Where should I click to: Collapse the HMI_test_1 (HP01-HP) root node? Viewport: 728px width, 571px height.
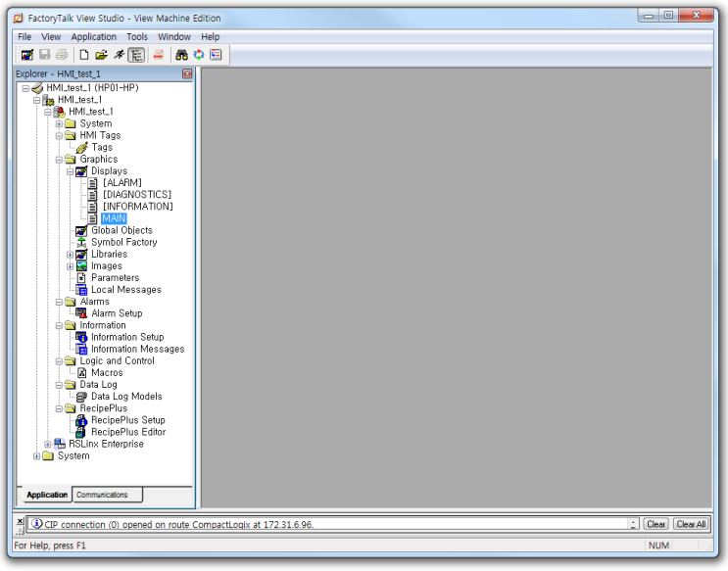pos(25,88)
